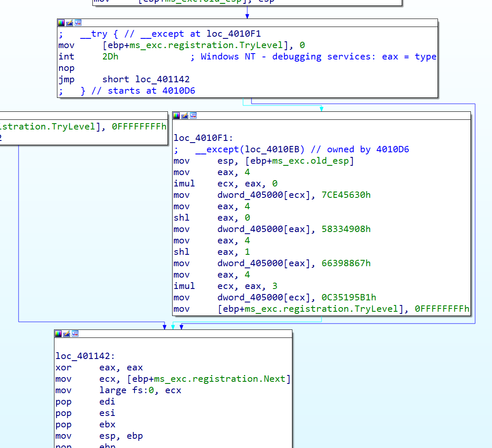The image size is (492, 448).
Task: Click the pencil edit icon on the __try node
Action: 70,23
